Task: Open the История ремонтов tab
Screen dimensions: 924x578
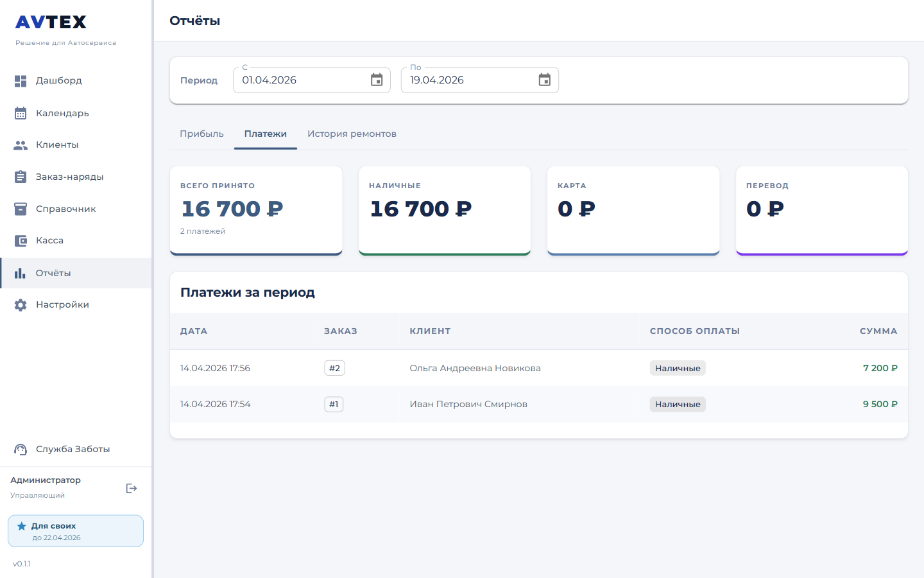Action: (352, 134)
